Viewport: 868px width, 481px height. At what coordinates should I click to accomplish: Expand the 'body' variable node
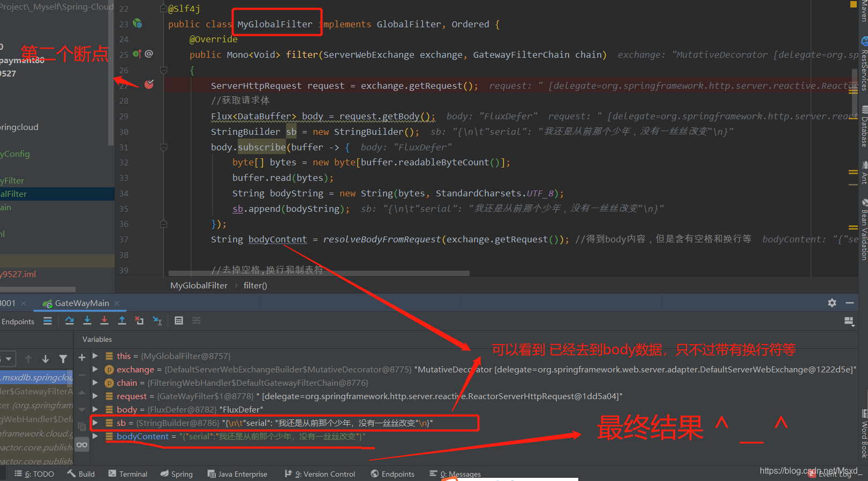[95, 409]
